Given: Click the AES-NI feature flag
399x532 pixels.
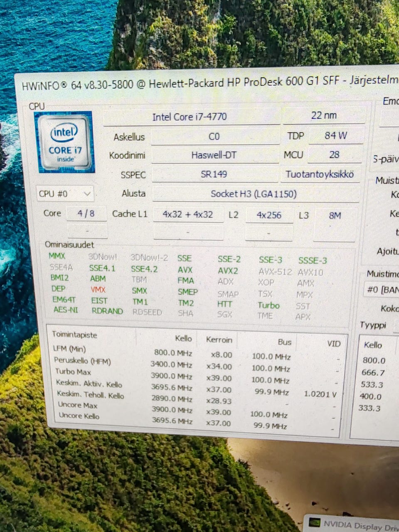Looking at the screenshot, I should [66, 310].
